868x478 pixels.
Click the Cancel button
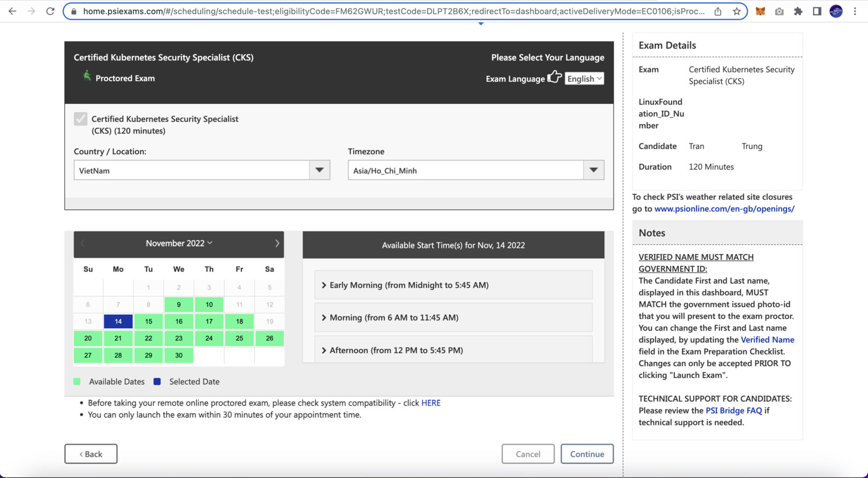click(528, 454)
